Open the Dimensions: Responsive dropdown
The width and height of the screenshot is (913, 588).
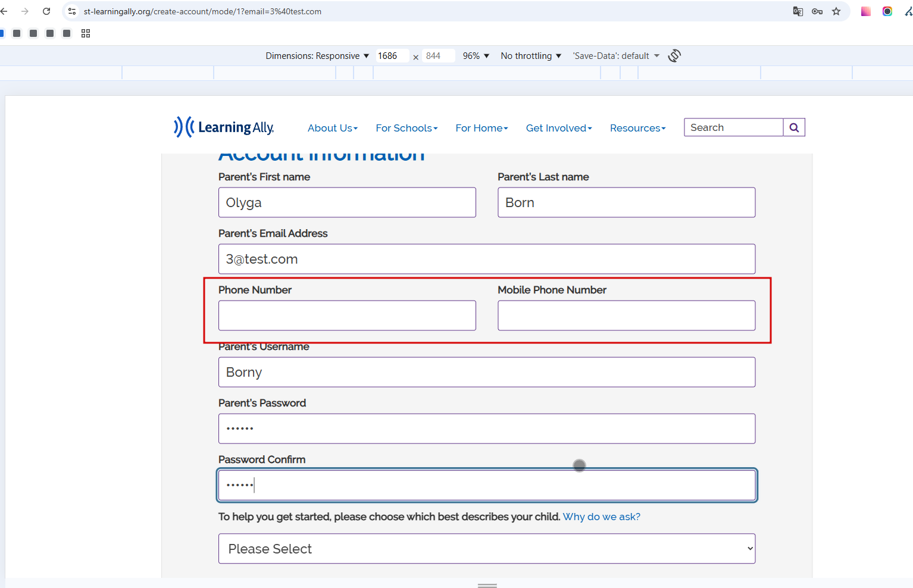pos(317,56)
